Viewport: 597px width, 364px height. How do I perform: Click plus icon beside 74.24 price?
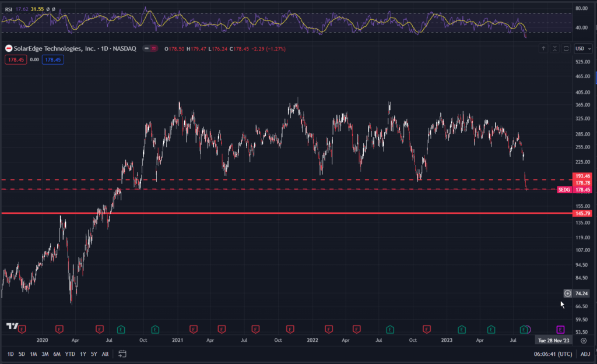(568, 294)
